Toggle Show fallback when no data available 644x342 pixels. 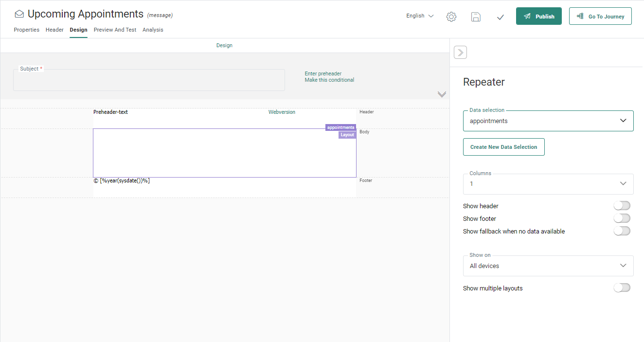click(622, 231)
